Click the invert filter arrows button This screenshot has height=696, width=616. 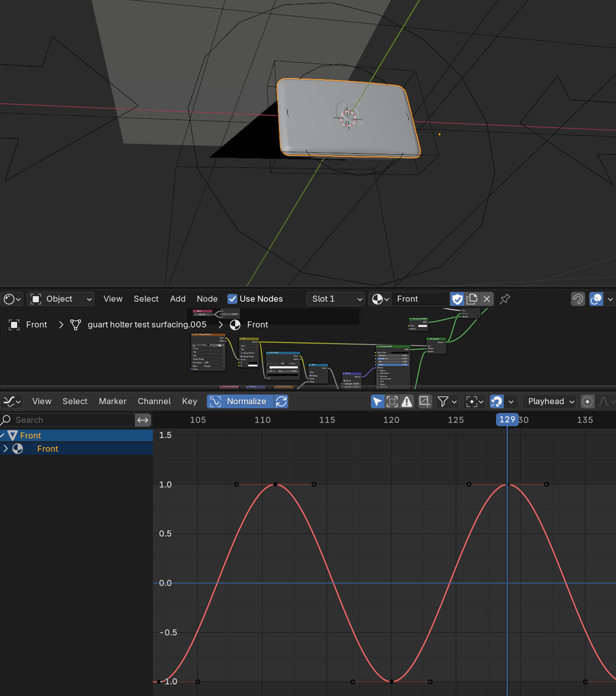click(143, 420)
